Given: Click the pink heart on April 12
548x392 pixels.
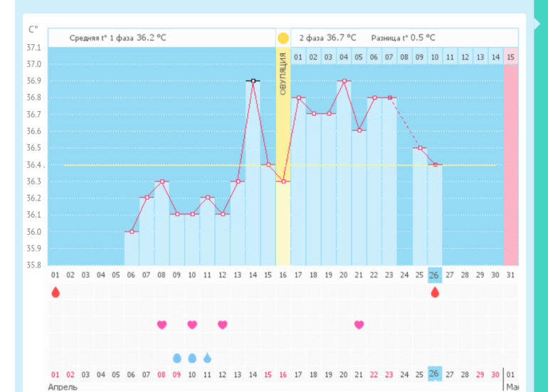Looking at the screenshot, I should [223, 324].
